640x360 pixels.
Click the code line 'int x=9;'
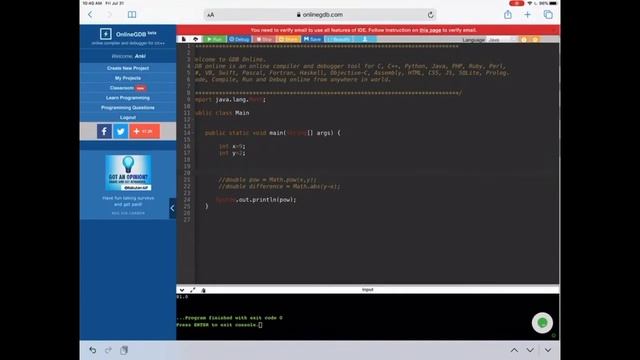pos(232,146)
